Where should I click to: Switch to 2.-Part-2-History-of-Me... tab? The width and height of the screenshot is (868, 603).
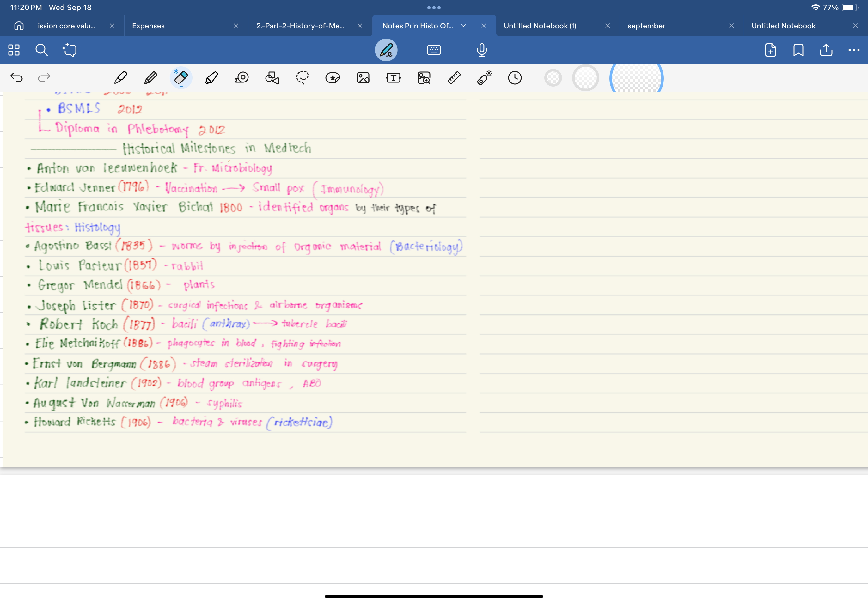pos(300,26)
